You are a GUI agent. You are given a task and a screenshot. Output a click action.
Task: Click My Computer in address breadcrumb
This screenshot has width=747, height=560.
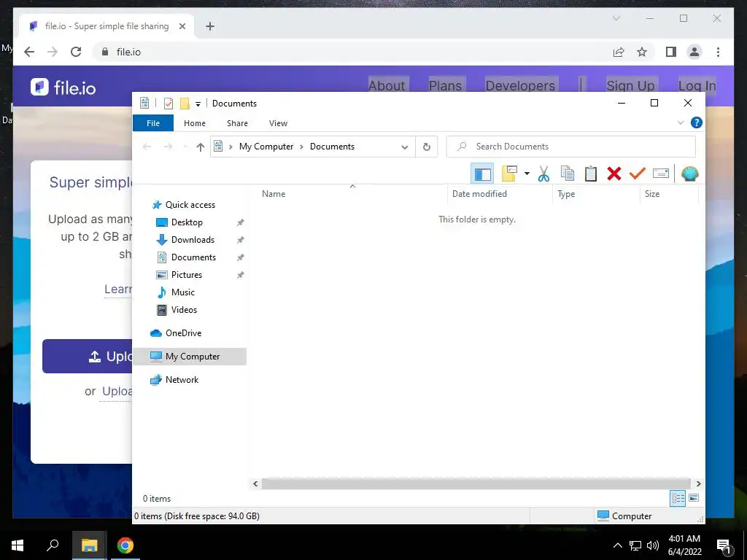click(x=266, y=147)
